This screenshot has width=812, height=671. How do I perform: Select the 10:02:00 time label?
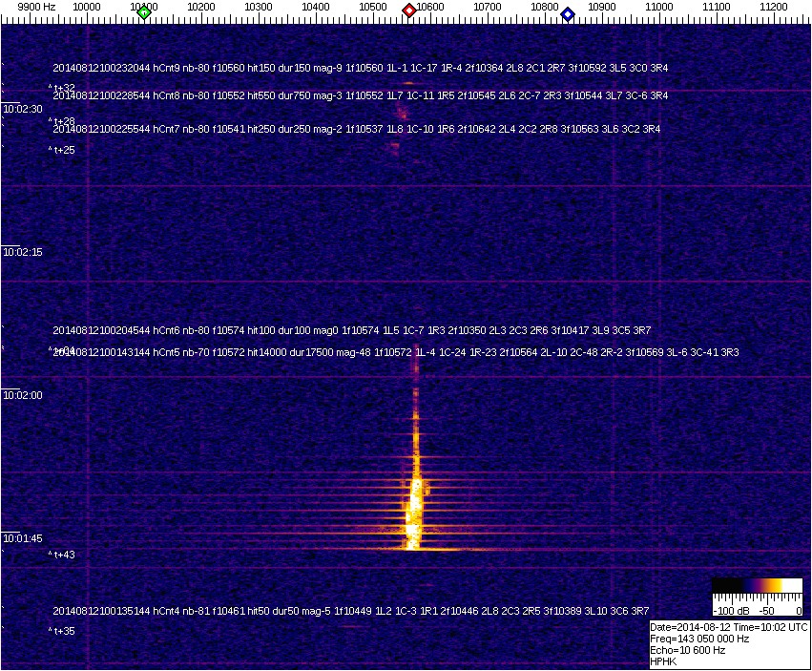[x=23, y=395]
